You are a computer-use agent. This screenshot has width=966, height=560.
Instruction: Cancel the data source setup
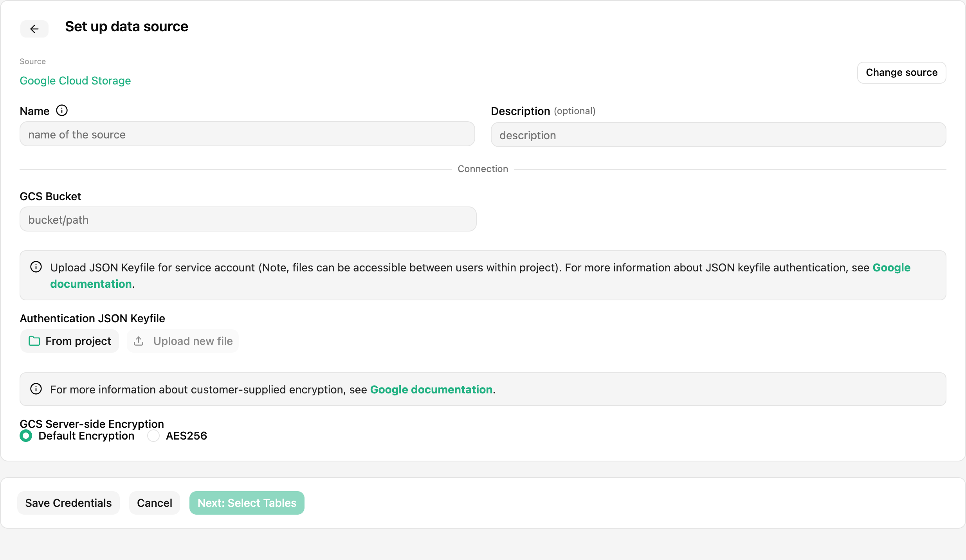[155, 503]
